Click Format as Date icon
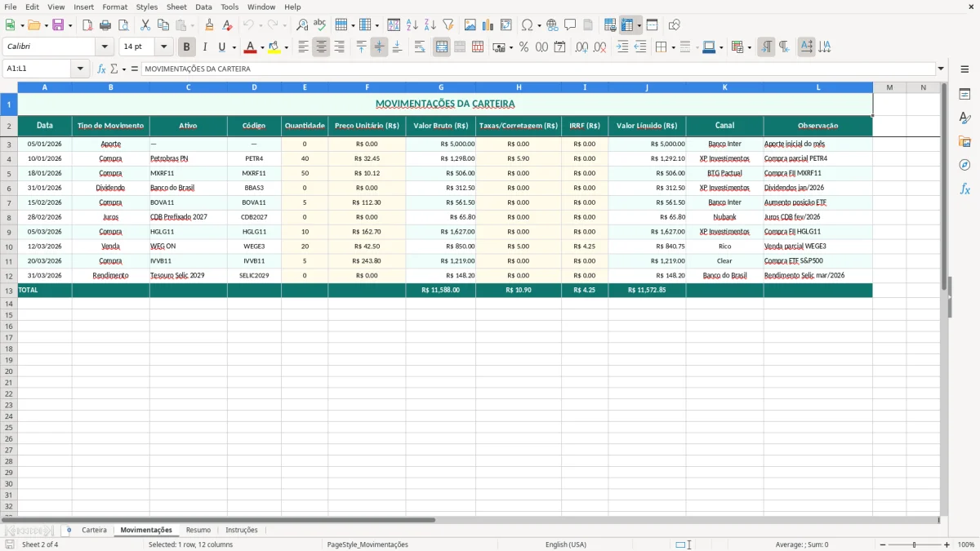The height and width of the screenshot is (551, 980). (x=560, y=47)
